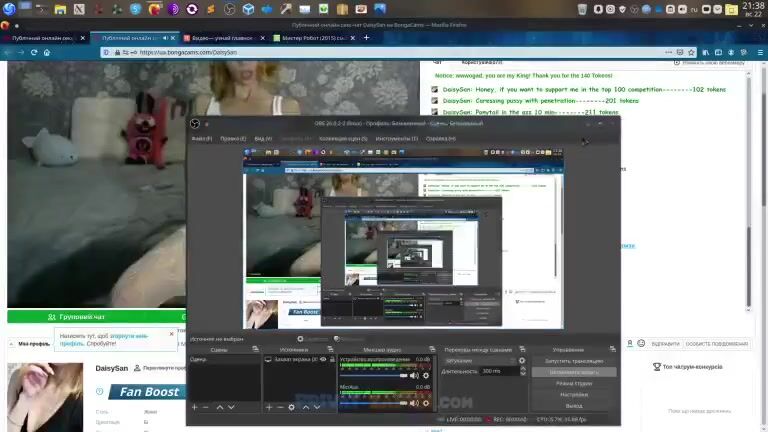Open the File menu in OBS

(x=201, y=138)
